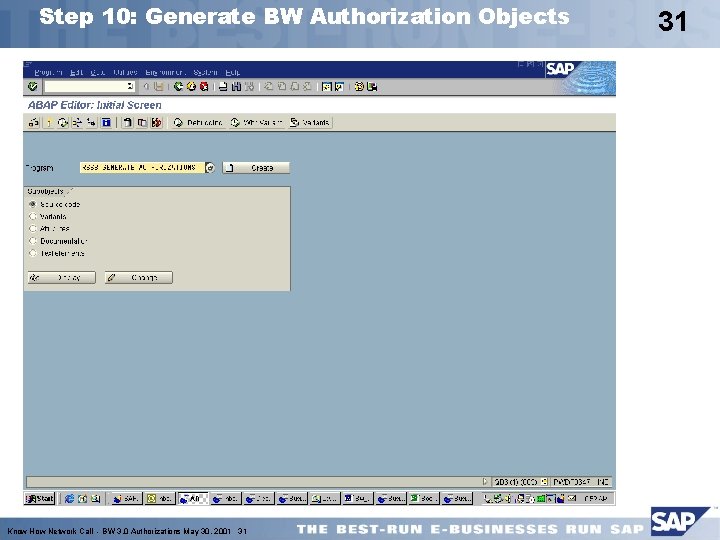
Task: Open the Help menu
Action: [x=232, y=72]
